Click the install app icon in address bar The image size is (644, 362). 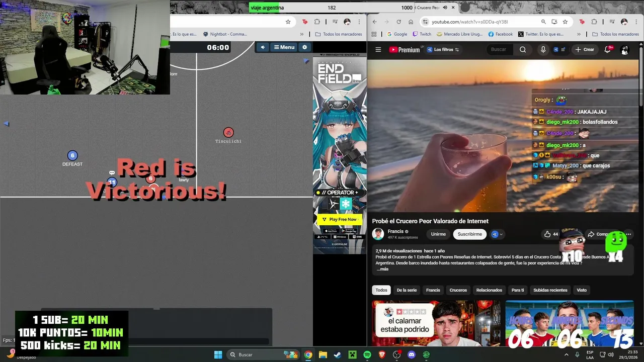(554, 22)
